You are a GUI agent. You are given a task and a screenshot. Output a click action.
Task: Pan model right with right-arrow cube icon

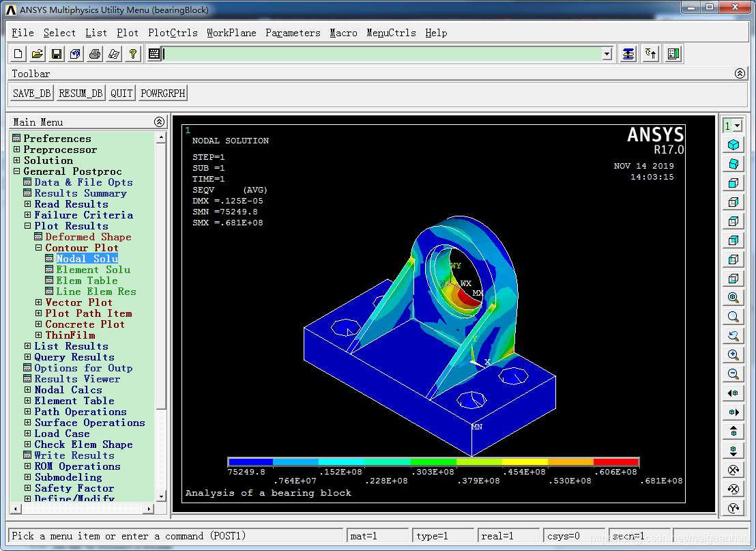coord(733,412)
